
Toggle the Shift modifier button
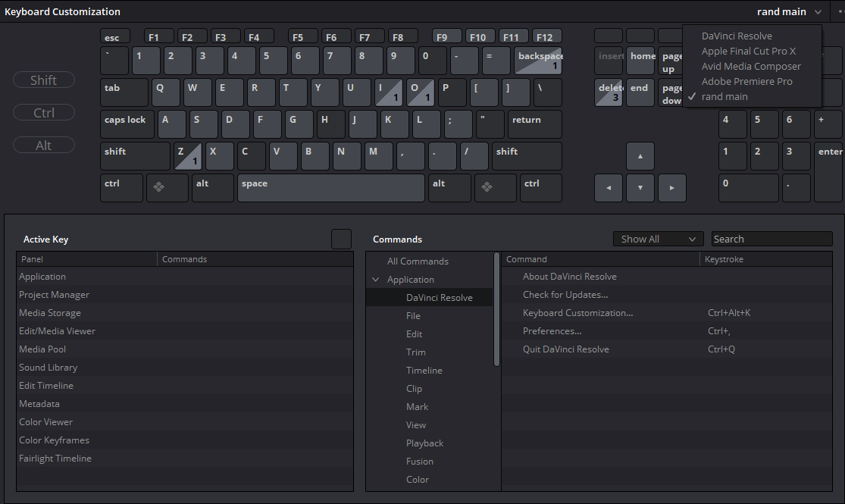pos(44,80)
